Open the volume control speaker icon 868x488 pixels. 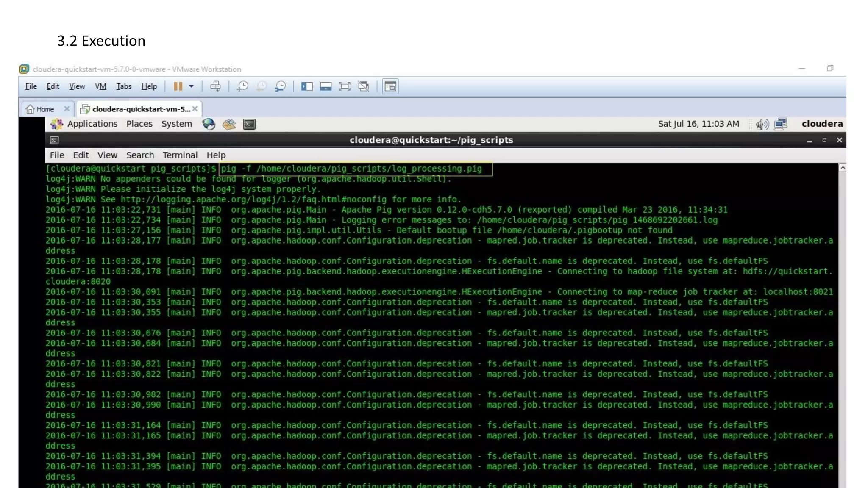(762, 124)
